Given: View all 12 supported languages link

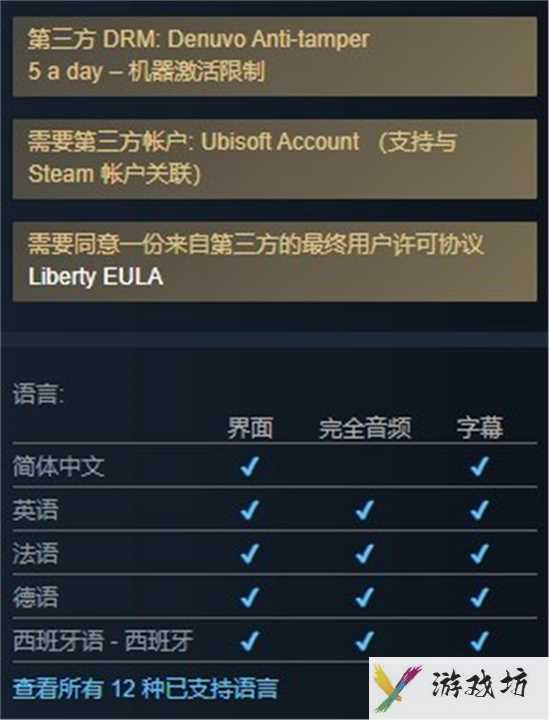Looking at the screenshot, I should click(146, 688).
